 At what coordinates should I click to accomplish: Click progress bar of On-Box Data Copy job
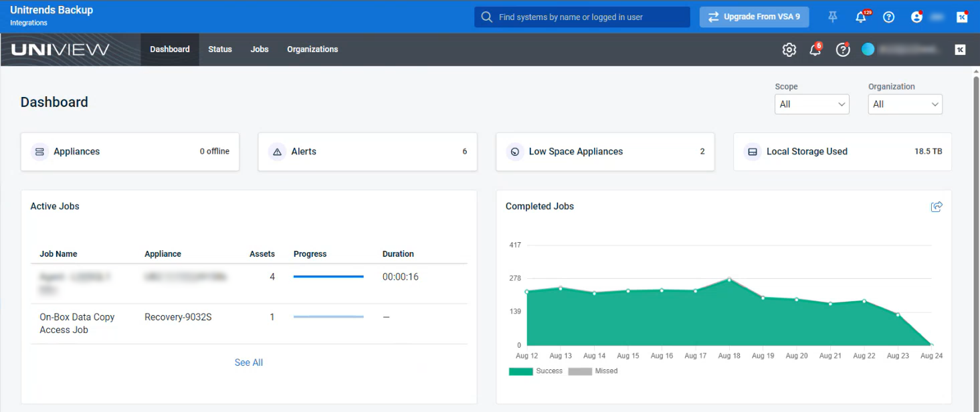tap(328, 317)
